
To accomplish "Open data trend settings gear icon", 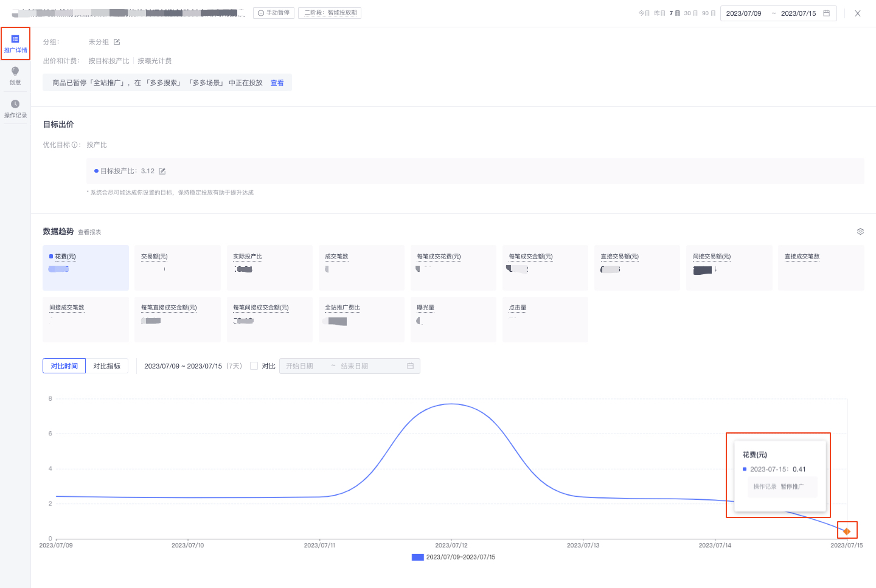I will pyautogui.click(x=860, y=232).
